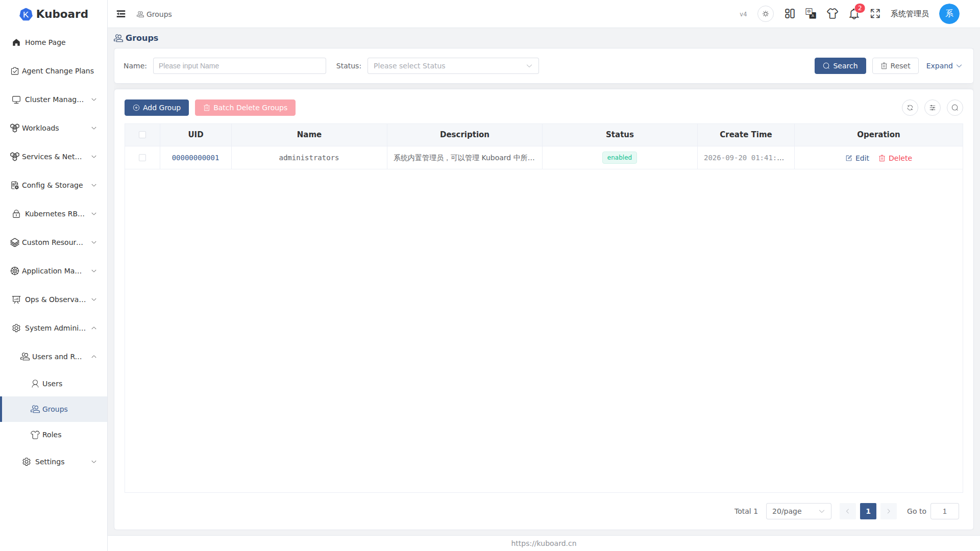
Task: Toggle fullscreen icon in header
Action: pyautogui.click(x=875, y=14)
